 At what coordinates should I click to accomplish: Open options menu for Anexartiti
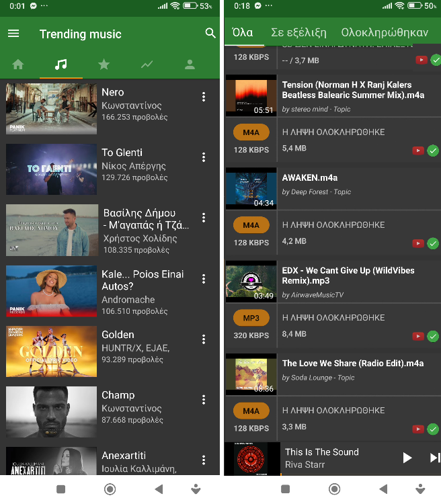(x=204, y=460)
